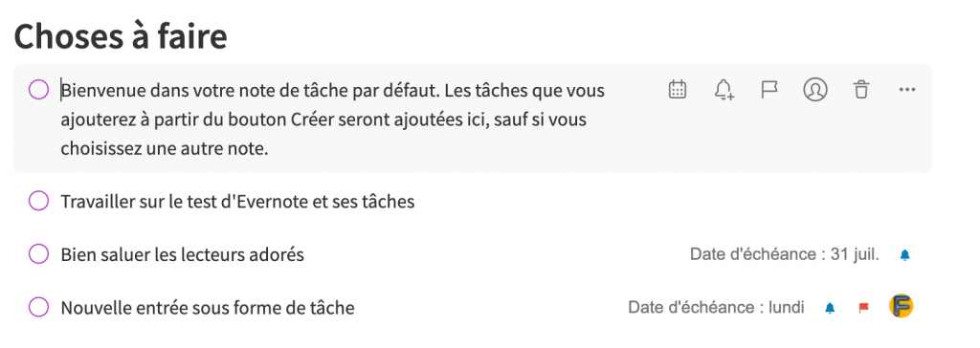Check off 'Travailler sur le test d'Evernote'
The image size is (980, 348).
(38, 201)
